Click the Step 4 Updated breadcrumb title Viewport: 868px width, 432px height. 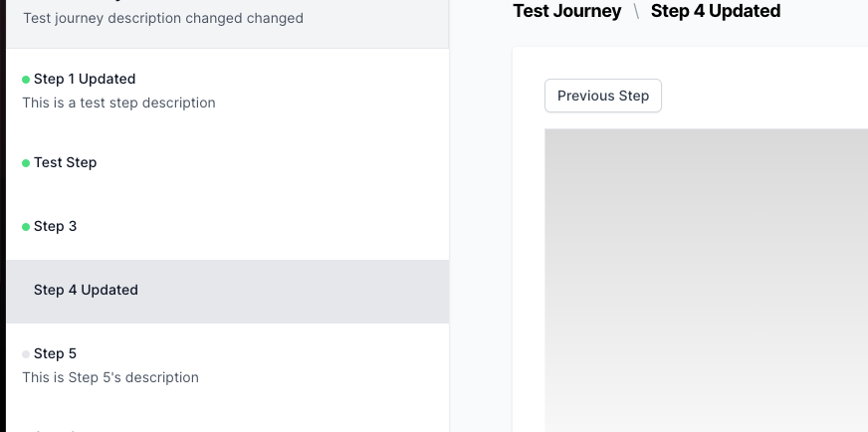coord(716,11)
